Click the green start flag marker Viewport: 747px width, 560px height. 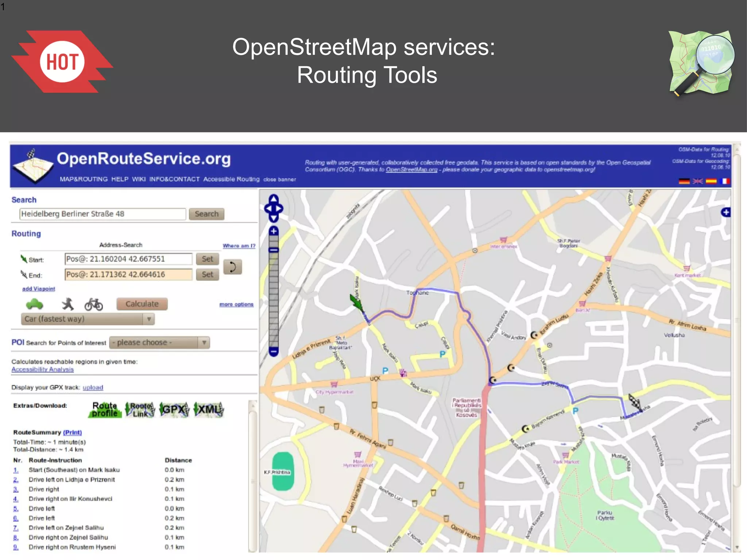(357, 303)
